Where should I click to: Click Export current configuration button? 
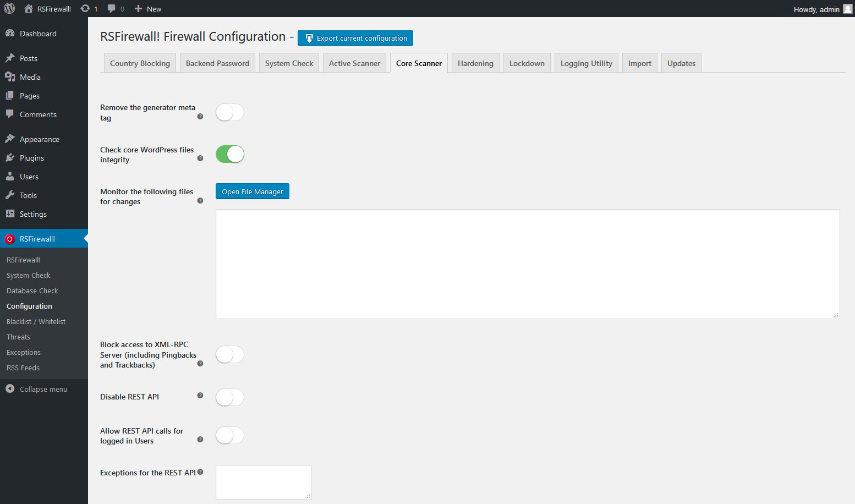click(x=355, y=38)
